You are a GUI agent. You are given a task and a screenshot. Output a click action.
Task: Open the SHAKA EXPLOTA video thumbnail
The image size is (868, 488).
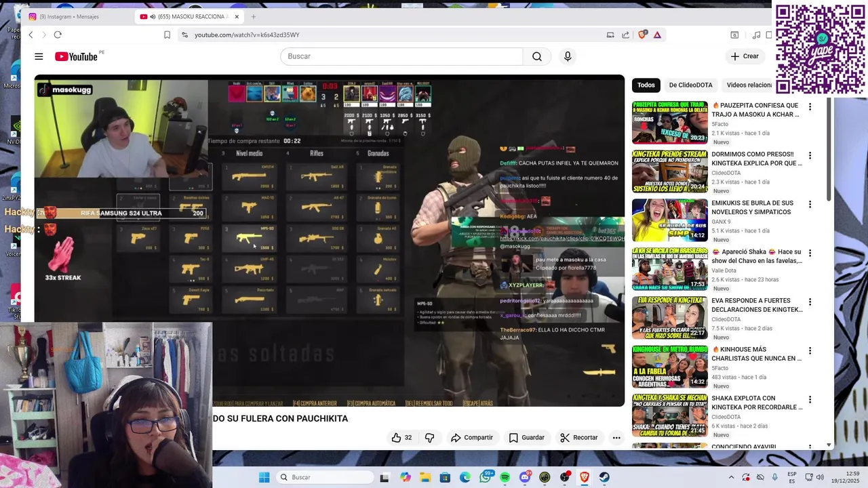click(670, 415)
